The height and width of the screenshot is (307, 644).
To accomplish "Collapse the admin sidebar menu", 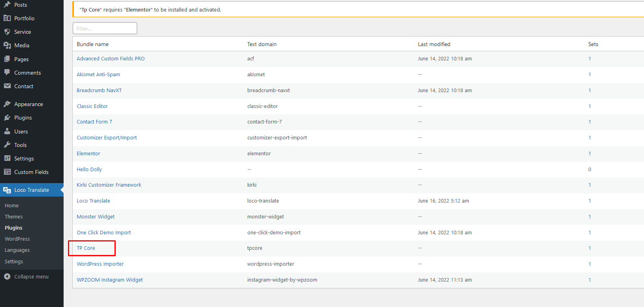I will point(26,276).
